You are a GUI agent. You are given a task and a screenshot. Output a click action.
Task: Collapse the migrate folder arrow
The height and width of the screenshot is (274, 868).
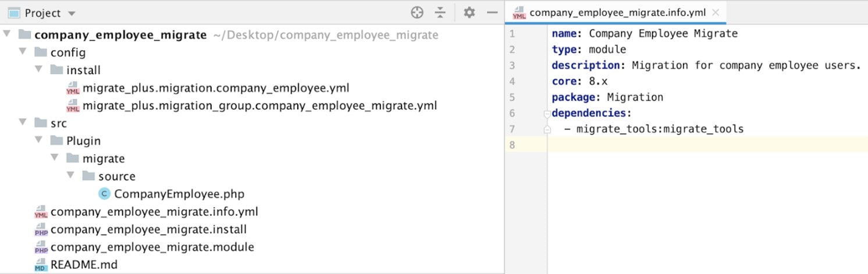click(x=54, y=158)
